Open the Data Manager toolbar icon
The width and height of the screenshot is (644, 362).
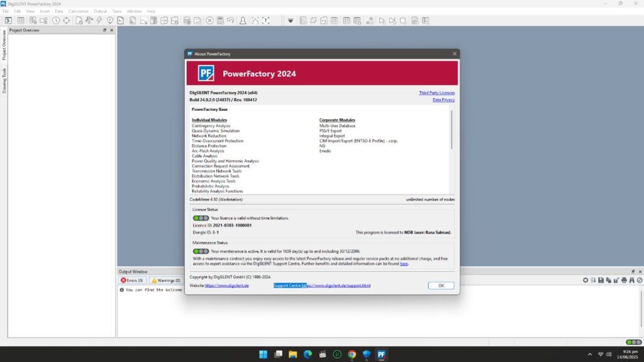tap(9, 21)
